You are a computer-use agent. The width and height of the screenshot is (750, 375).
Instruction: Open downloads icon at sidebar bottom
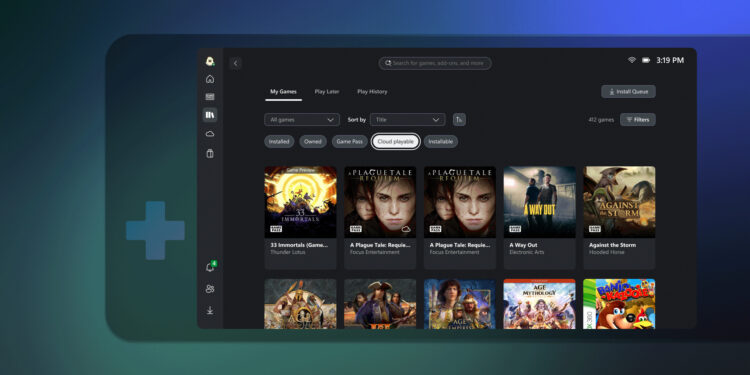coord(210,310)
